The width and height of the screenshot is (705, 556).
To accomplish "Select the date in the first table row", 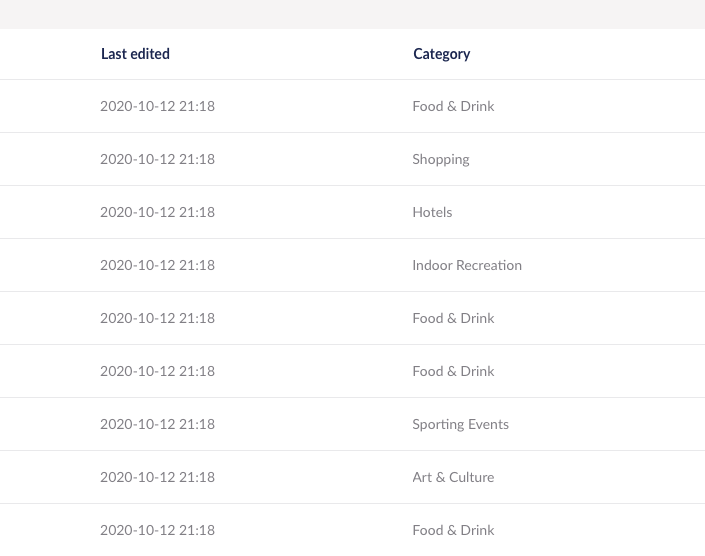I will [x=157, y=107].
